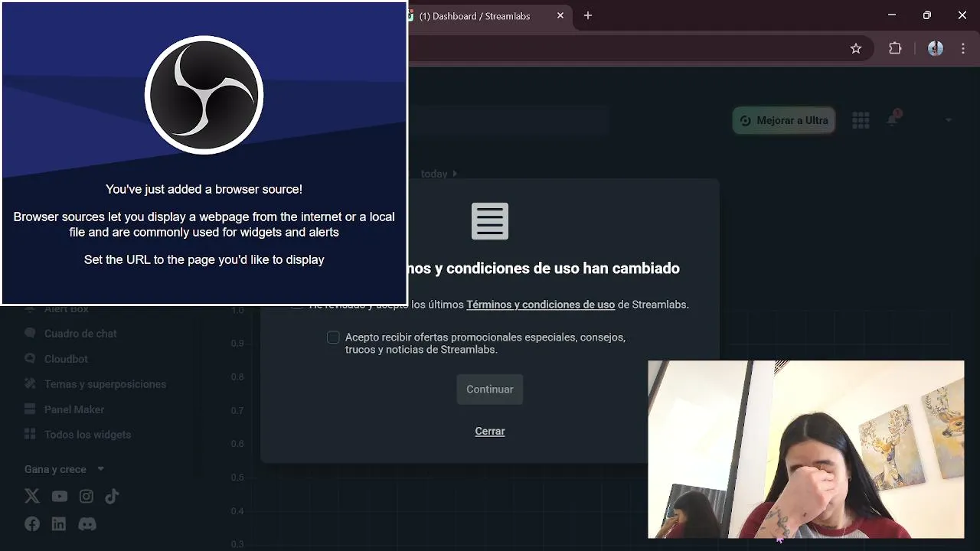Open Todos los widgets in sidebar

click(87, 435)
